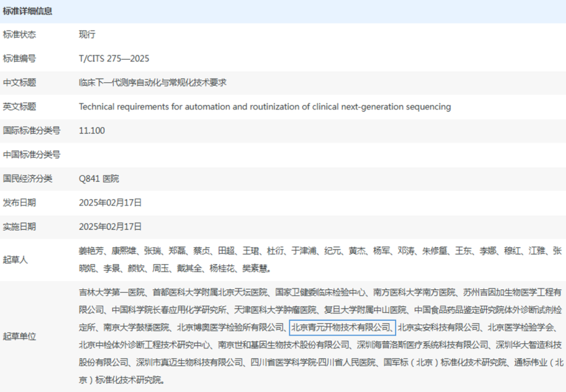Click the highlighted 北京青元开物技术有限公司
566x392 pixels.
click(341, 328)
